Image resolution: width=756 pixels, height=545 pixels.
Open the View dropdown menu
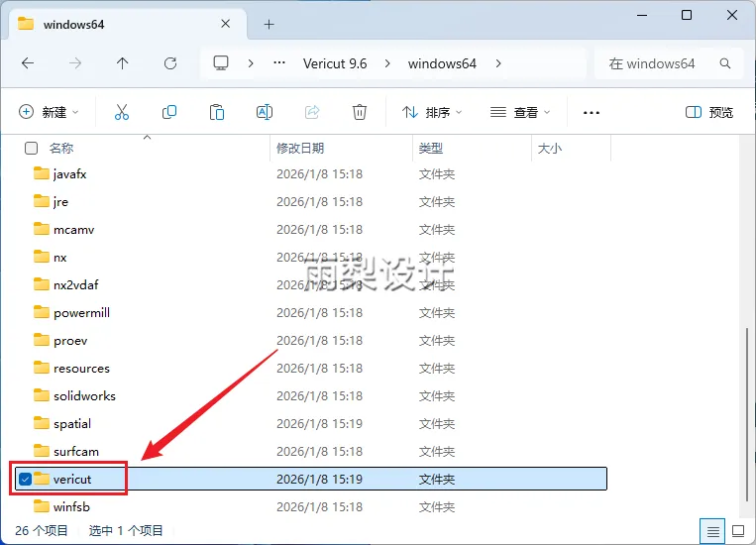point(520,112)
